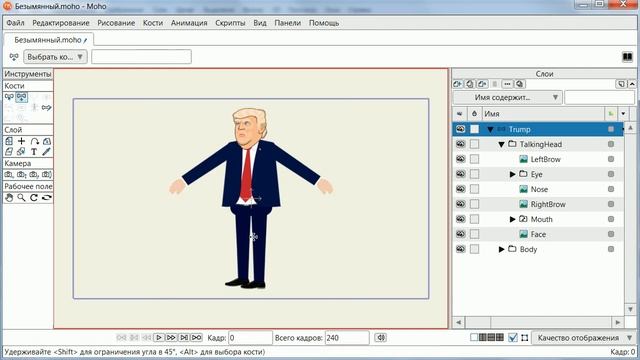
Task: Activate the second Camera zoom tool
Action: point(22,175)
